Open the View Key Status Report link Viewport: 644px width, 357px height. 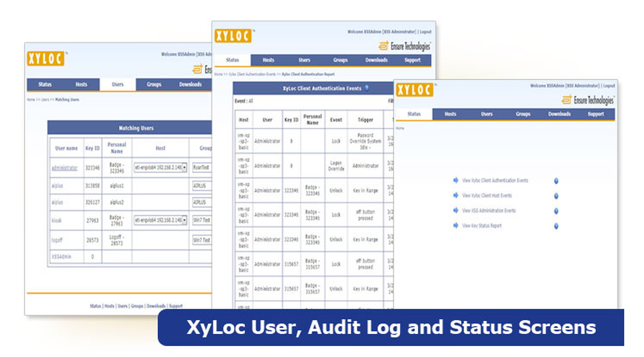tap(482, 226)
